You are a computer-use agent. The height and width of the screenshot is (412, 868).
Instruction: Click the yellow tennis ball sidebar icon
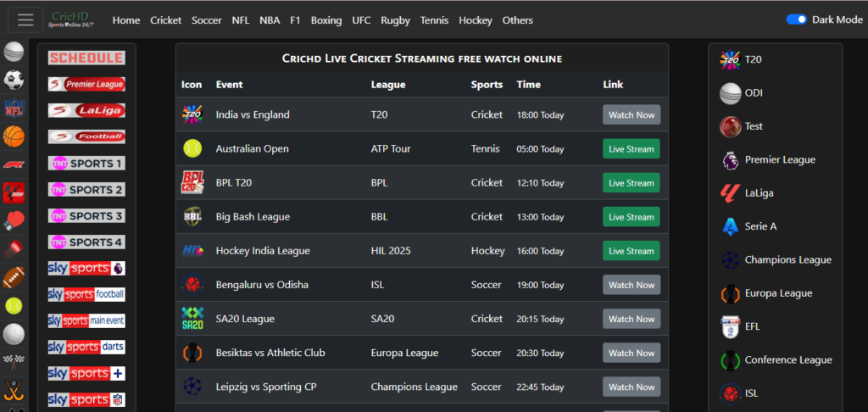[14, 305]
